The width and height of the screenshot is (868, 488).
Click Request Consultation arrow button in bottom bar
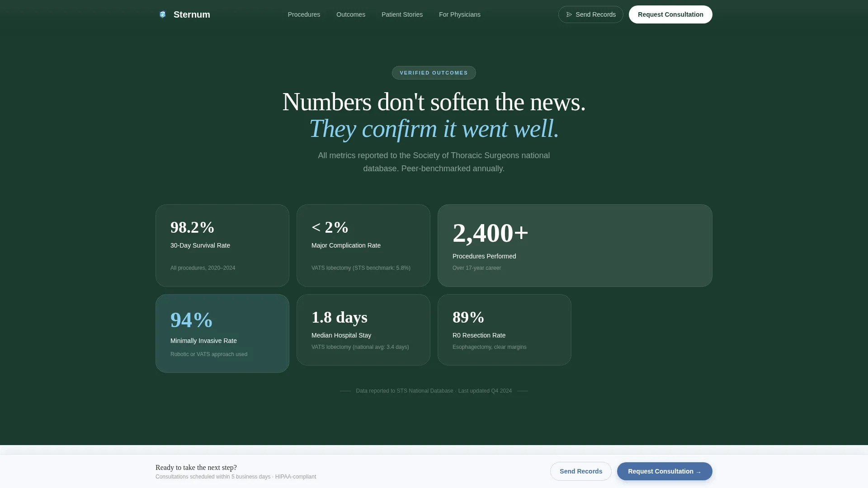click(665, 471)
